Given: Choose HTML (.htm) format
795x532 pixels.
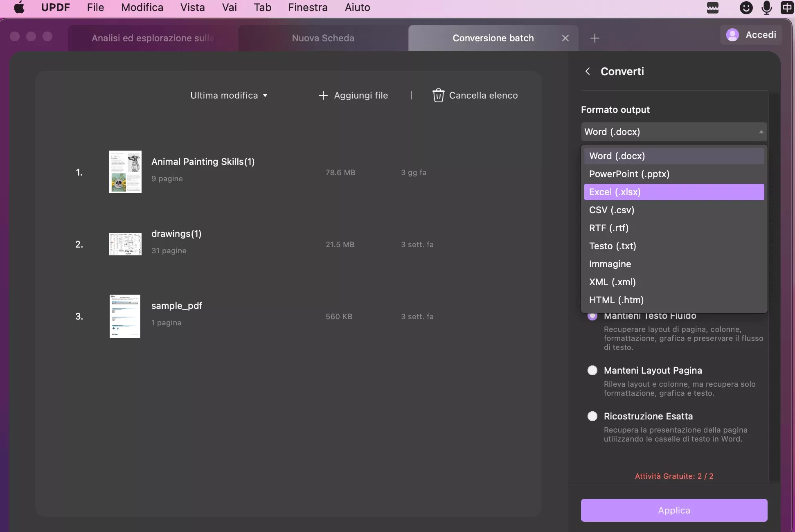Looking at the screenshot, I should coord(674,300).
